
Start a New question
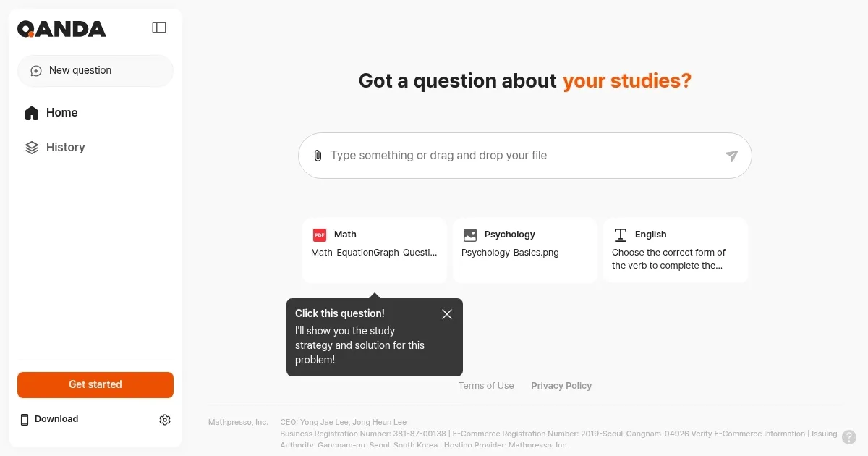80,70
